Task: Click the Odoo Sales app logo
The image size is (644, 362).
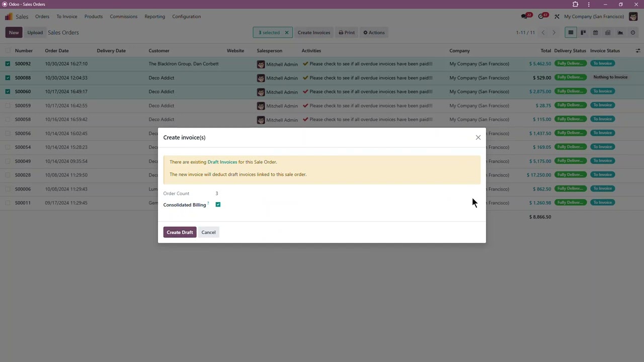Action: pyautogui.click(x=9, y=17)
